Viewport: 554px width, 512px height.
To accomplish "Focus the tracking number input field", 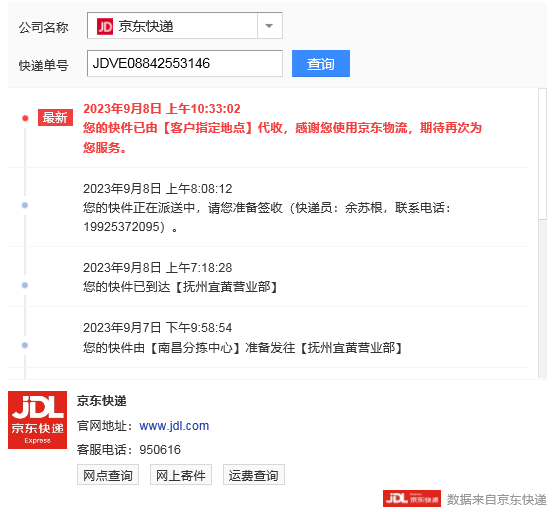I will [x=185, y=64].
